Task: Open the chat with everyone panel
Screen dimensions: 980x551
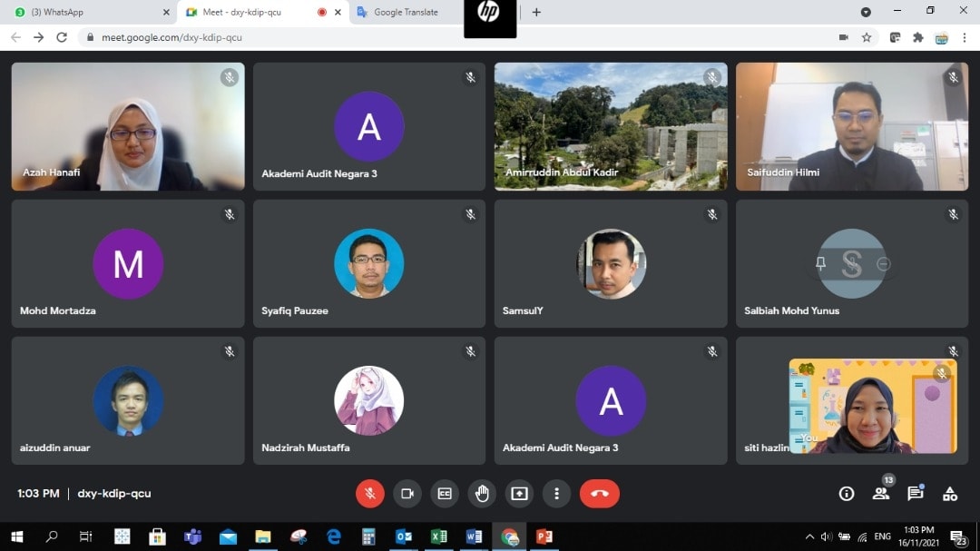Action: [915, 494]
